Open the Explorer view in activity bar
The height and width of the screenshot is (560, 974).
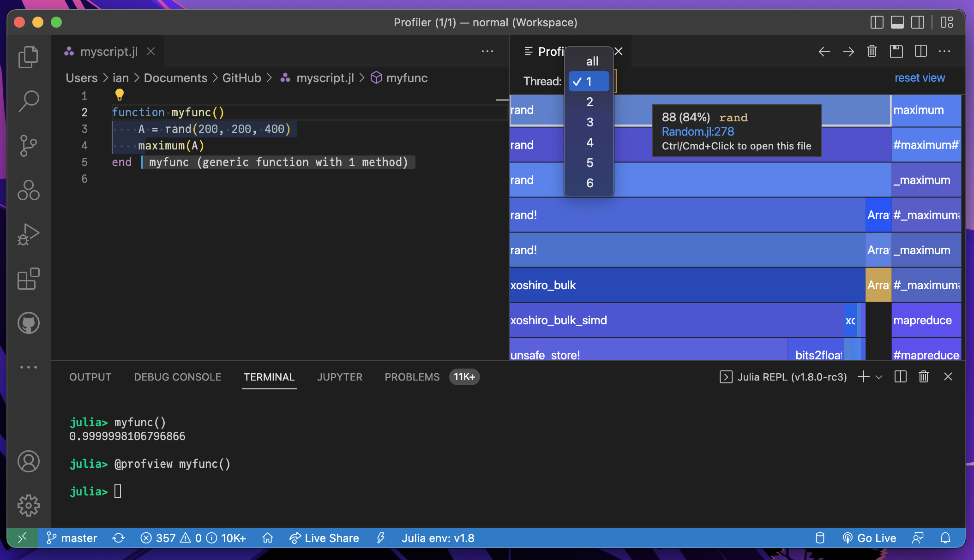(28, 57)
